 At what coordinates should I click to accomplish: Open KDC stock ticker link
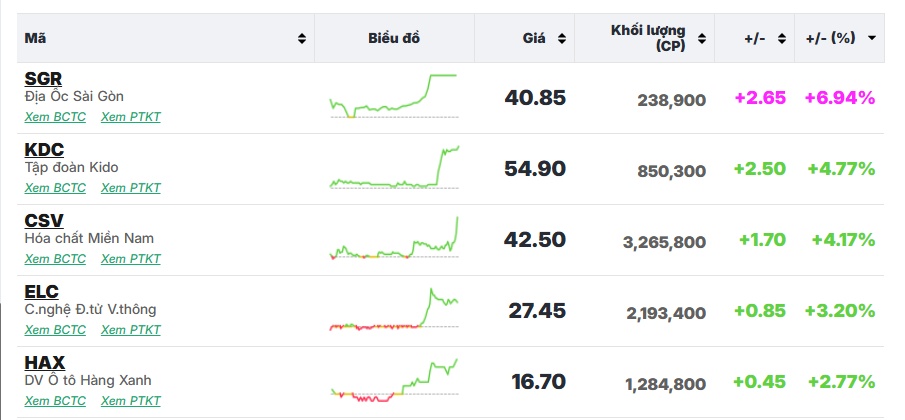[x=44, y=150]
